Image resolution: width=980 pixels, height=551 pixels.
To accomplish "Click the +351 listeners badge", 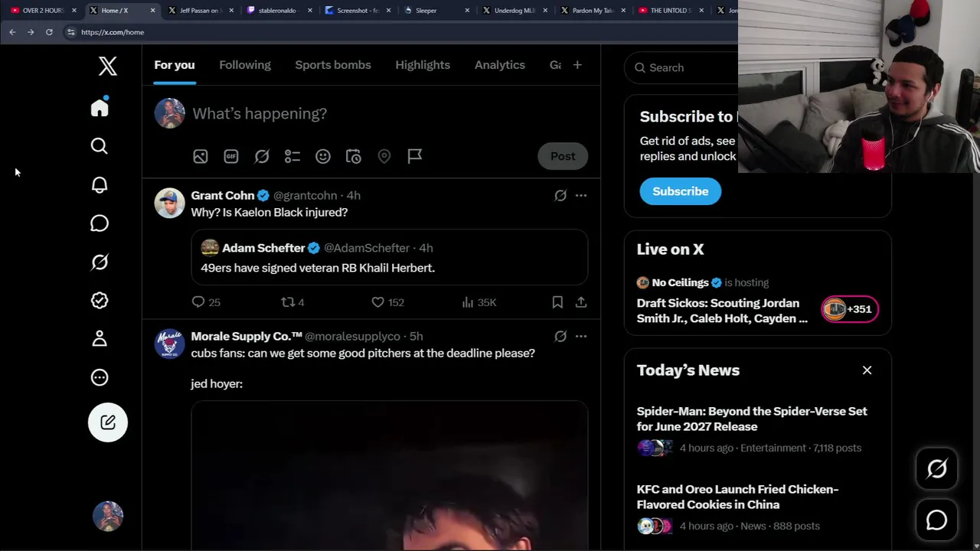I will click(x=850, y=309).
